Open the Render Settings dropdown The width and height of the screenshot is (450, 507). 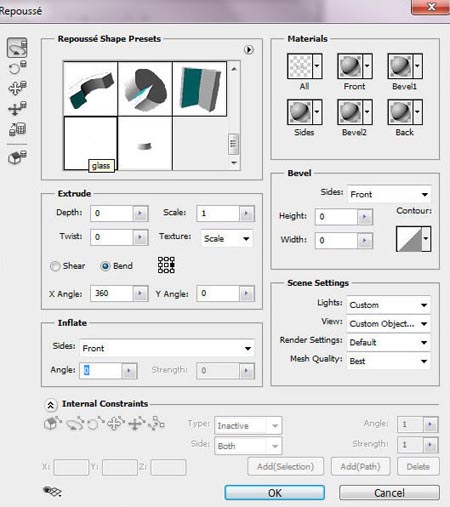tap(388, 342)
